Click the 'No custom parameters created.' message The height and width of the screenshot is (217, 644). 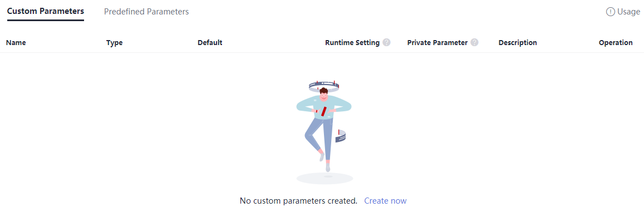(x=298, y=201)
